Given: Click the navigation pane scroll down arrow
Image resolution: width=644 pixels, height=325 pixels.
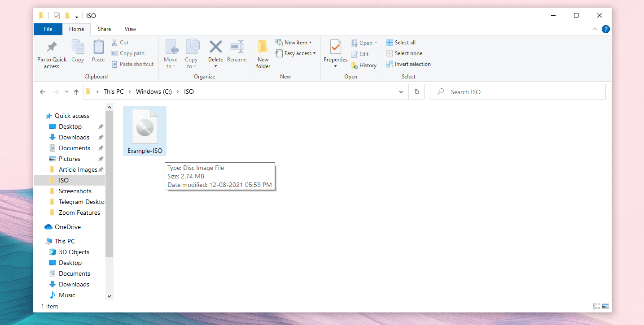Looking at the screenshot, I should point(109,296).
